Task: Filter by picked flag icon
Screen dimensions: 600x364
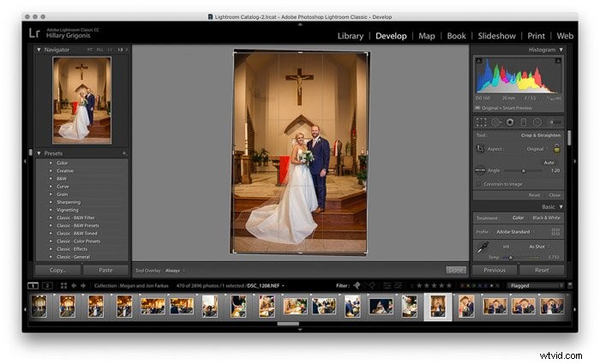Action: pos(357,285)
